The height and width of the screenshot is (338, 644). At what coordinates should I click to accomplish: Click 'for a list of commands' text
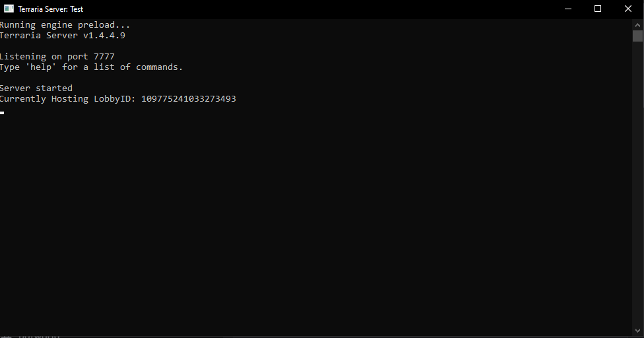123,67
